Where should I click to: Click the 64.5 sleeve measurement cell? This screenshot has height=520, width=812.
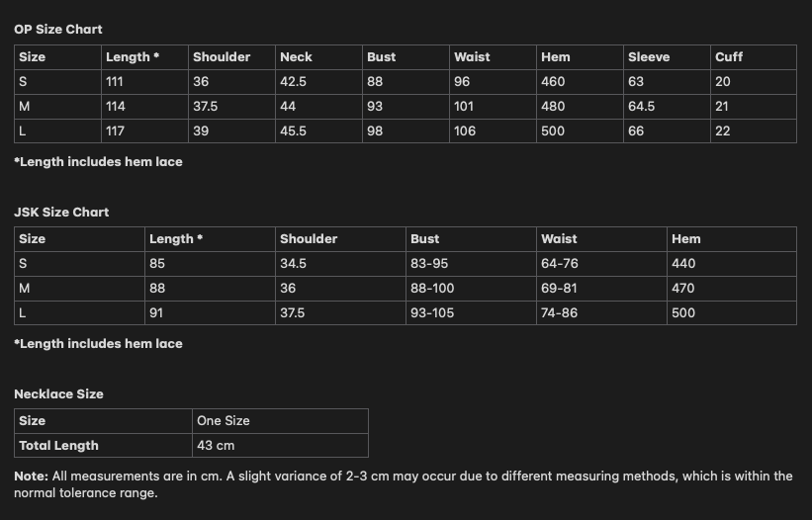pyautogui.click(x=641, y=106)
